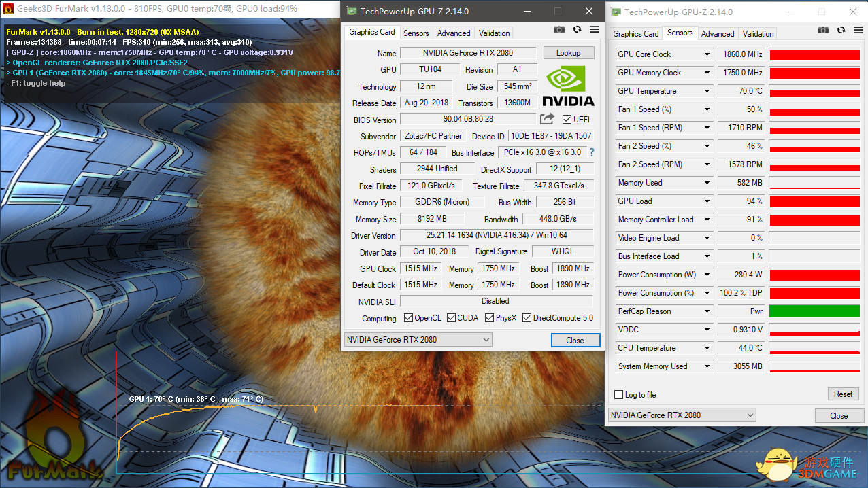Click the camera screenshot icon in Graphics Card window
868x488 pixels.
[558, 30]
